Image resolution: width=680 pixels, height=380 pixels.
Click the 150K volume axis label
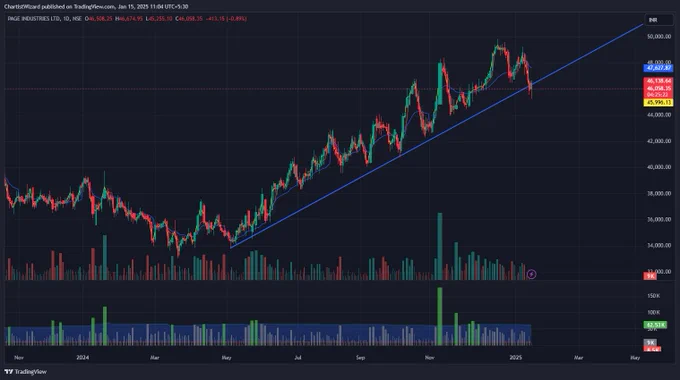click(x=654, y=296)
